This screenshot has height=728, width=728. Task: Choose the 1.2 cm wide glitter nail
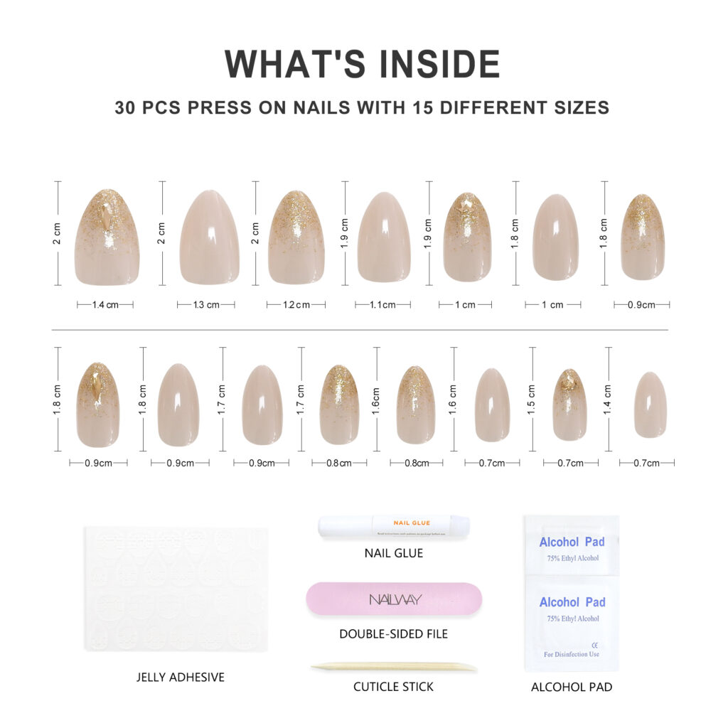pyautogui.click(x=296, y=237)
